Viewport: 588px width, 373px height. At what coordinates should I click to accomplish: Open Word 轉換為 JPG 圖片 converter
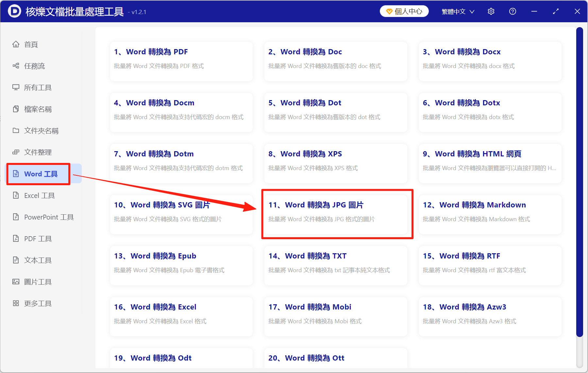point(336,214)
